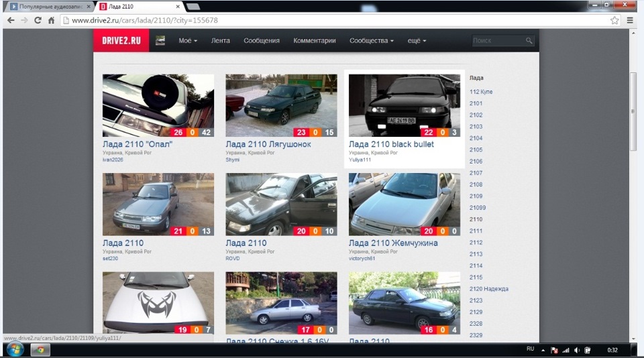Select 112 Купе model link
The image size is (644, 358).
click(481, 92)
